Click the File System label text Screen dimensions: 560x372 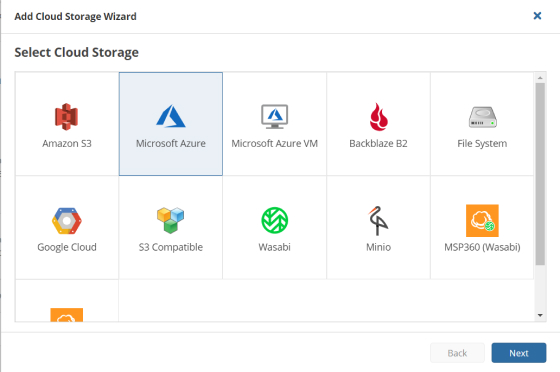tap(482, 144)
